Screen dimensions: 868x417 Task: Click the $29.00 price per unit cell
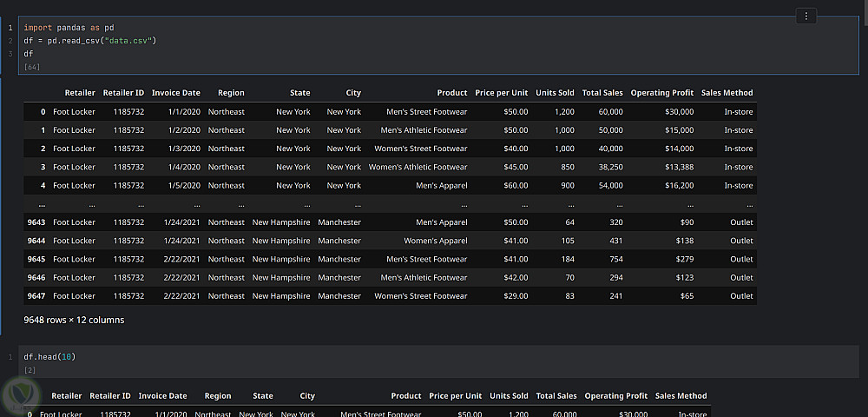pyautogui.click(x=516, y=295)
